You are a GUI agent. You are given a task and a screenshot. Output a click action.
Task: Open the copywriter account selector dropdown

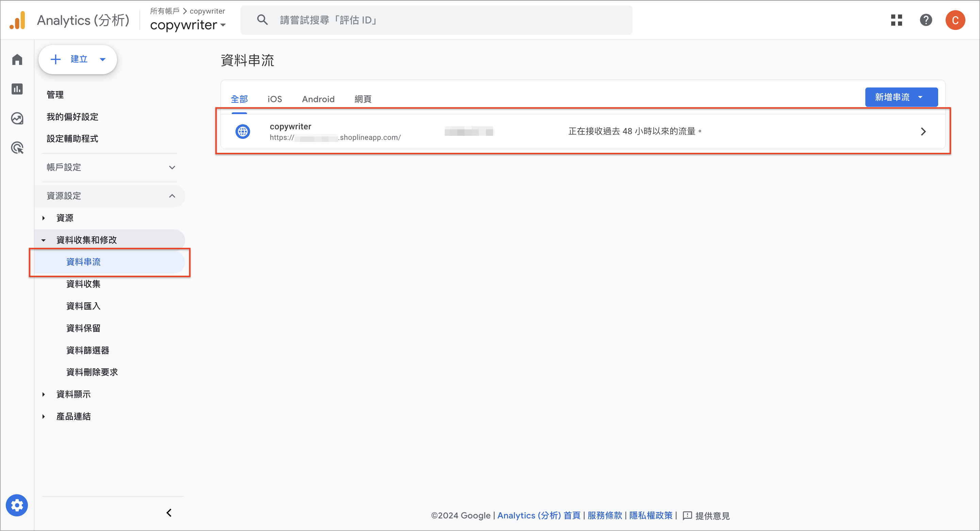188,25
